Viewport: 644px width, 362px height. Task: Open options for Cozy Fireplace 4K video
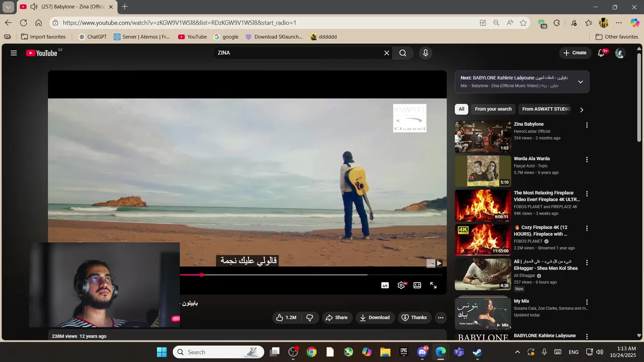pyautogui.click(x=587, y=228)
